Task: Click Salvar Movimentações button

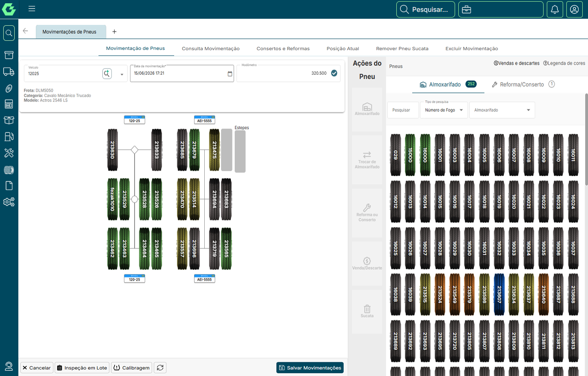Action: tap(310, 367)
